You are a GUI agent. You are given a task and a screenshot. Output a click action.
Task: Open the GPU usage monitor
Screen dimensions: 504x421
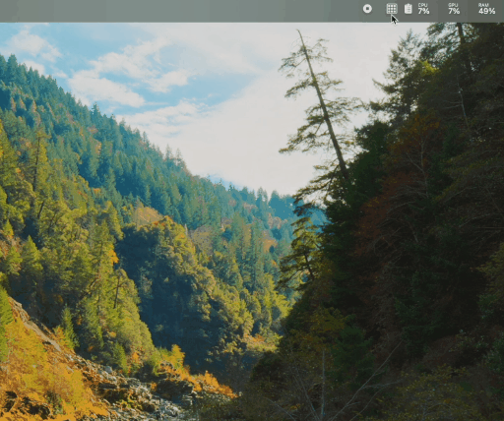(454, 9)
